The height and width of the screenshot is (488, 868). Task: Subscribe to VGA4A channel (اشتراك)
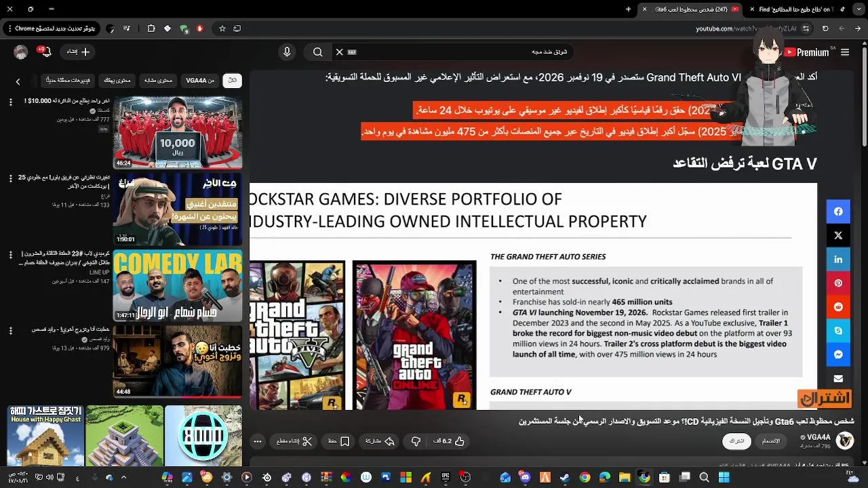click(x=737, y=441)
